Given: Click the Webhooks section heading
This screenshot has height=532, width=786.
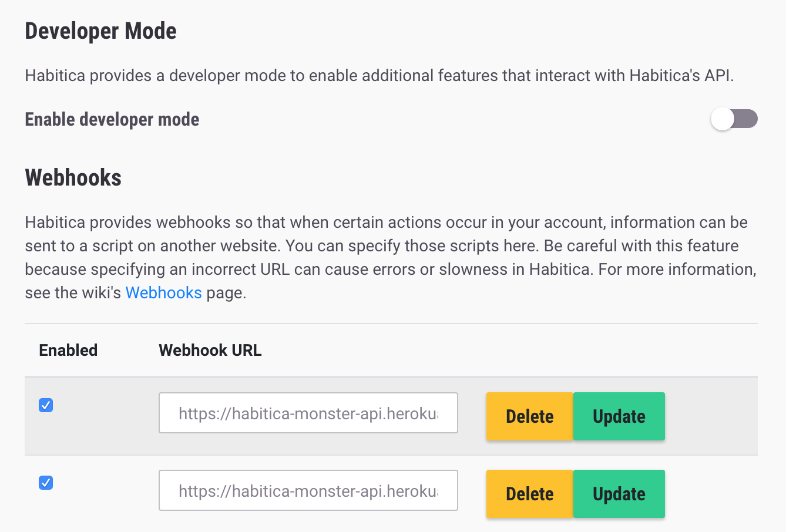Looking at the screenshot, I should 72,177.
